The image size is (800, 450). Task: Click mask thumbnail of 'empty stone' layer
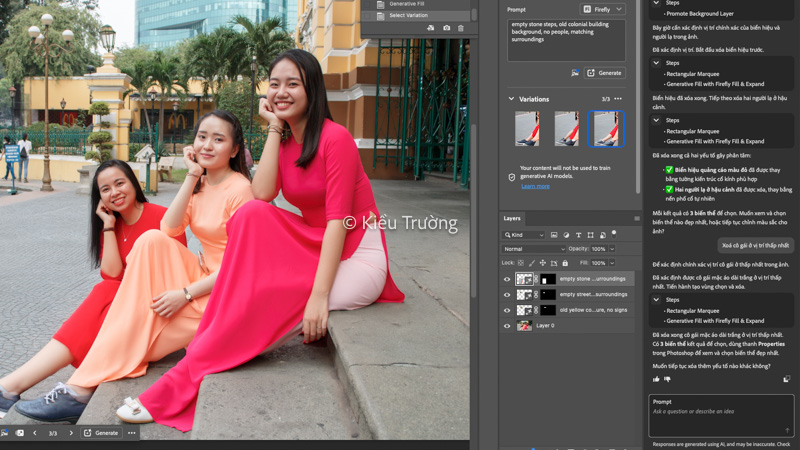(x=548, y=279)
